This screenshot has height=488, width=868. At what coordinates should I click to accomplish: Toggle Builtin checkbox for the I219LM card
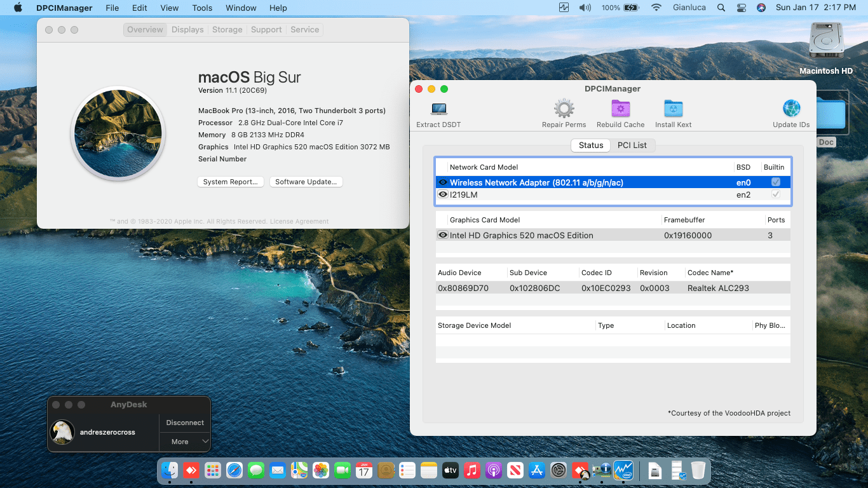(776, 194)
